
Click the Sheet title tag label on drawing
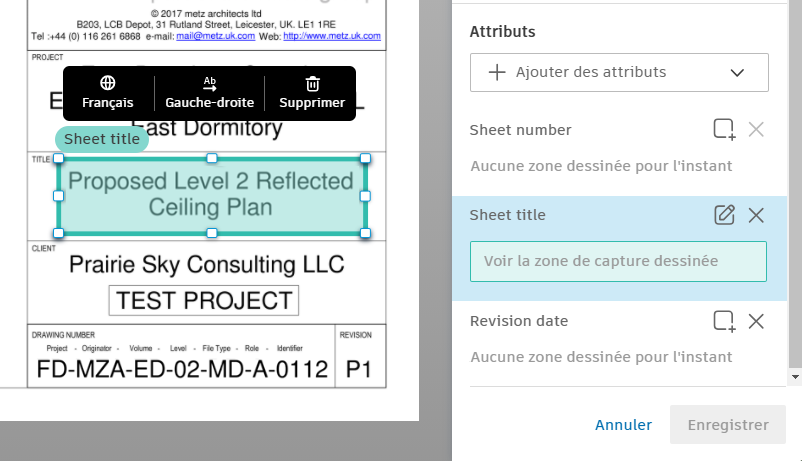pos(102,139)
